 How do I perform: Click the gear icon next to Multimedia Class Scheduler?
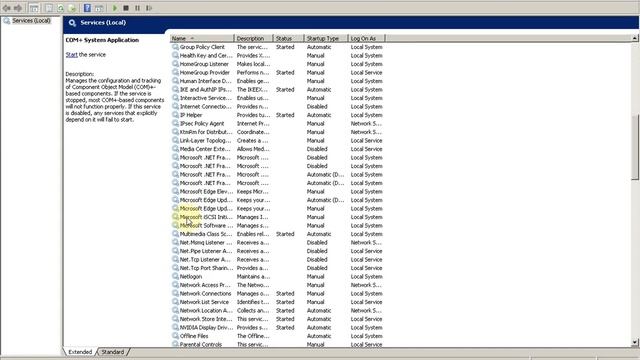pyautogui.click(x=175, y=234)
